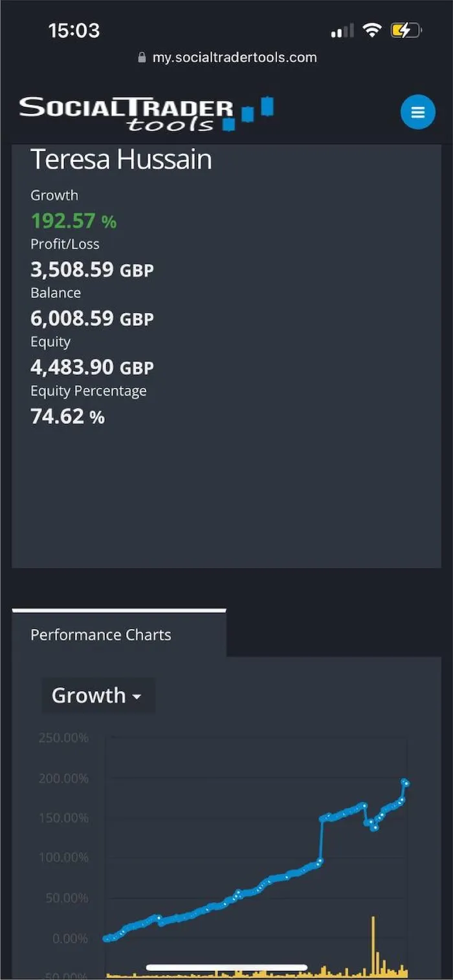The width and height of the screenshot is (453, 980).
Task: Select the Teresa Hussain account name
Action: (x=121, y=160)
